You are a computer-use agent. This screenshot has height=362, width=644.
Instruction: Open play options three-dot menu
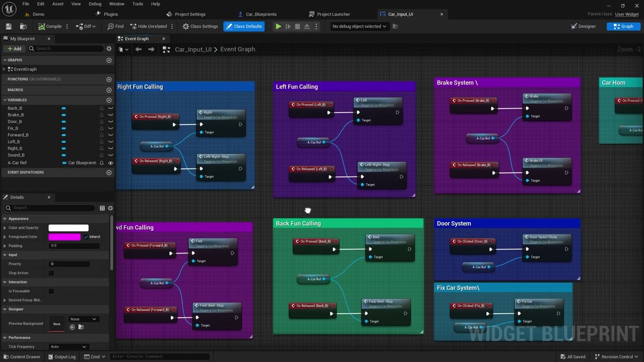click(x=316, y=26)
